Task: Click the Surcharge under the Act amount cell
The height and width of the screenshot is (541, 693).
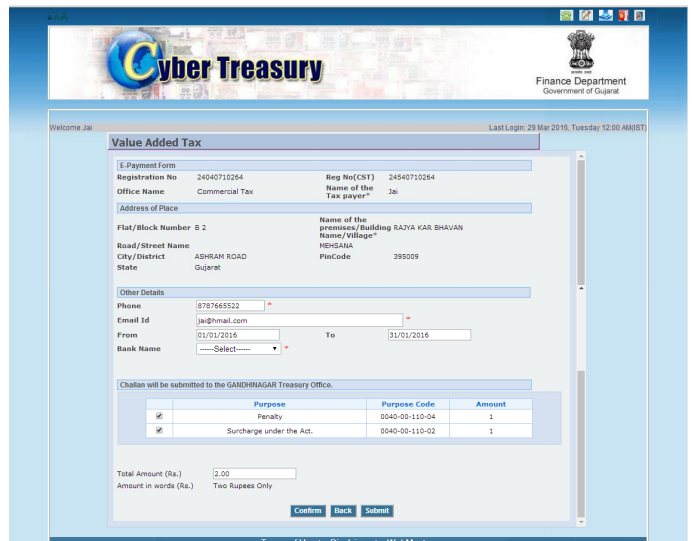Action: point(491,431)
